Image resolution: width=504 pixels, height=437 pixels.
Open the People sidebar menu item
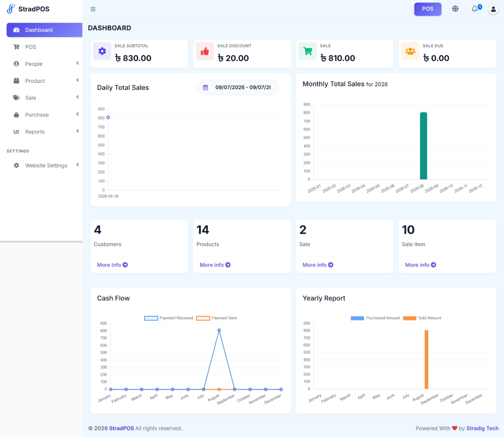[44, 64]
